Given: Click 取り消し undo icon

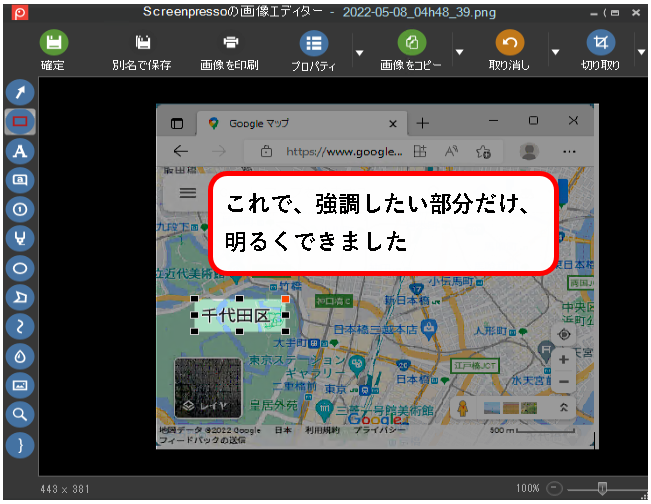Looking at the screenshot, I should point(509,42).
